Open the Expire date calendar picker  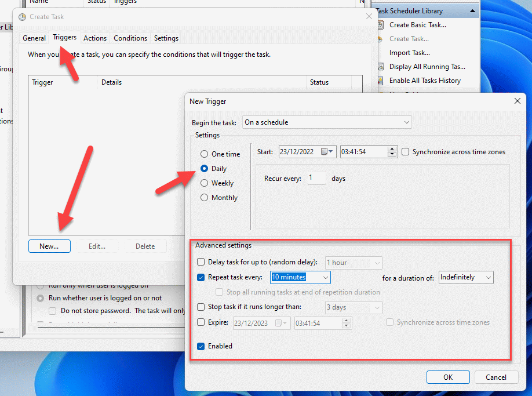tap(281, 323)
